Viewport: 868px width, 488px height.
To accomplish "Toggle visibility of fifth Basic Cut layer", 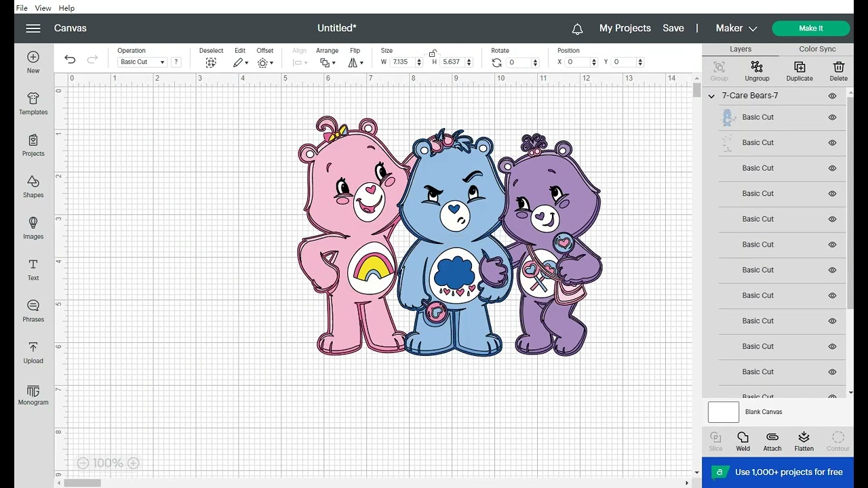I will (832, 220).
